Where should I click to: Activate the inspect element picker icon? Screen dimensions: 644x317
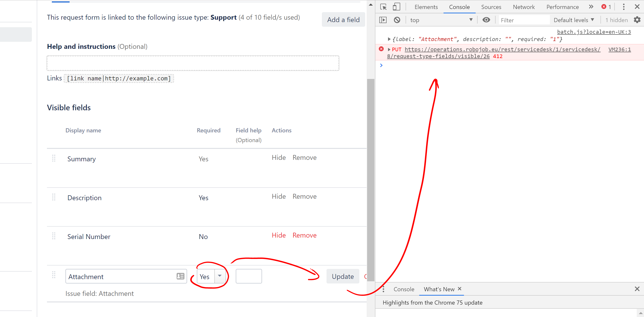tap(383, 7)
